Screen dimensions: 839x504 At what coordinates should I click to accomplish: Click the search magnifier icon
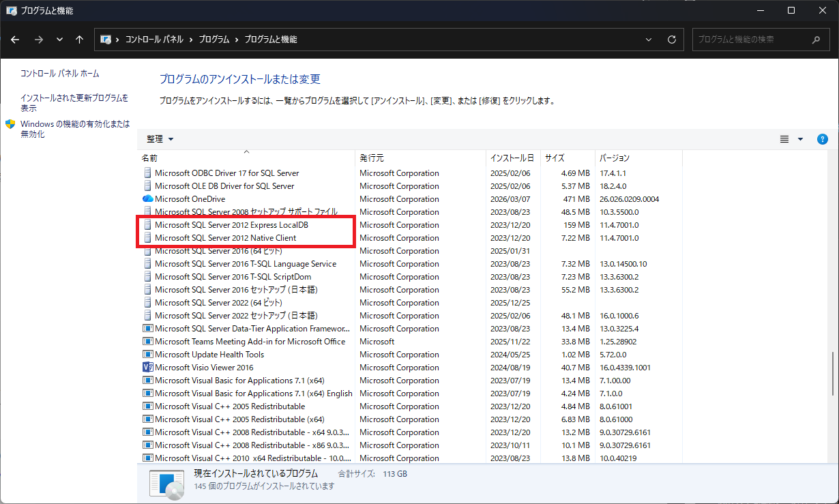[816, 40]
